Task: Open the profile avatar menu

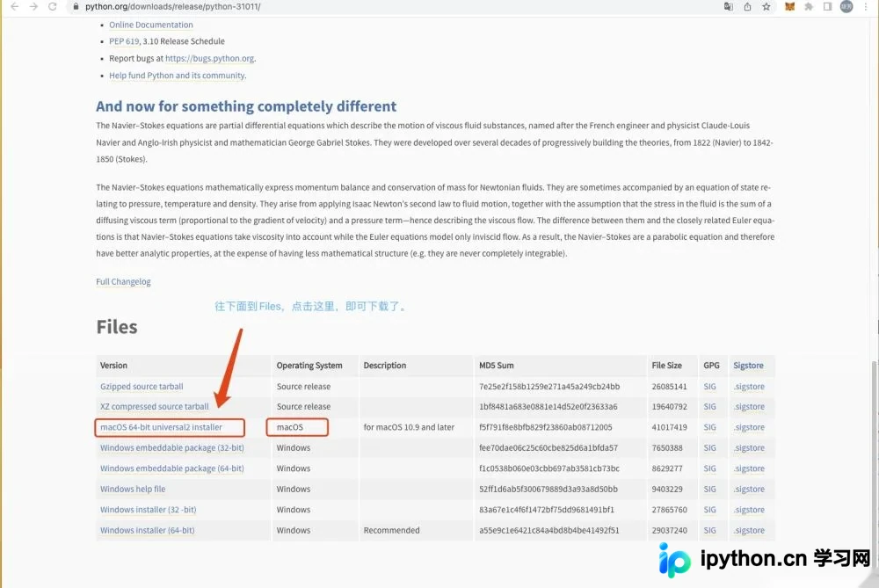Action: (846, 7)
